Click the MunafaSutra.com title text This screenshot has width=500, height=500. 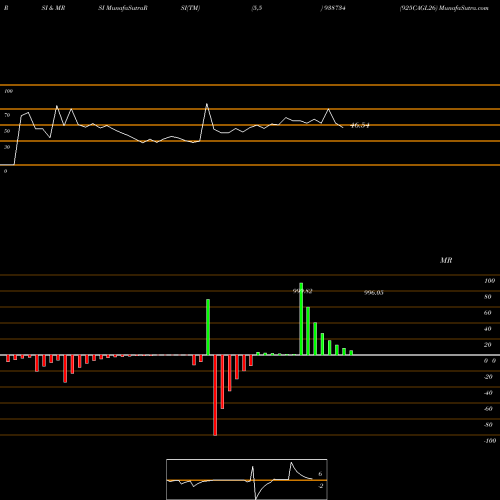[x=464, y=8]
